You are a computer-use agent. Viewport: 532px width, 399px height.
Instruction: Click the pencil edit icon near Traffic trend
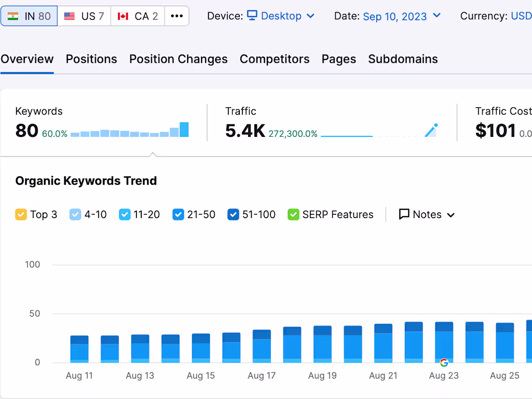431,130
